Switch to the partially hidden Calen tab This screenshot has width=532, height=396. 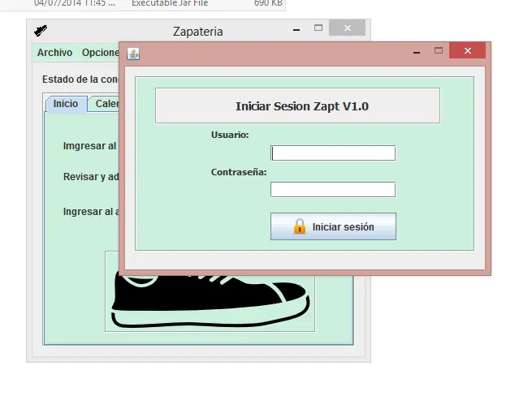[104, 104]
